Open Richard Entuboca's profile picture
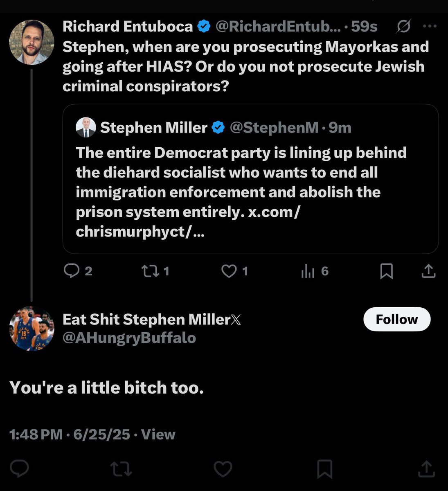This screenshot has width=448, height=491. point(32,42)
